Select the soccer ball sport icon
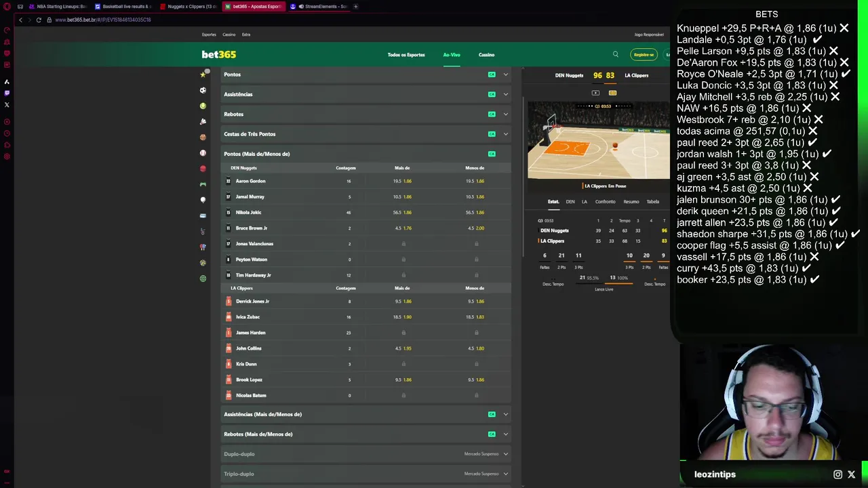The height and width of the screenshot is (488, 868). pos(203,90)
